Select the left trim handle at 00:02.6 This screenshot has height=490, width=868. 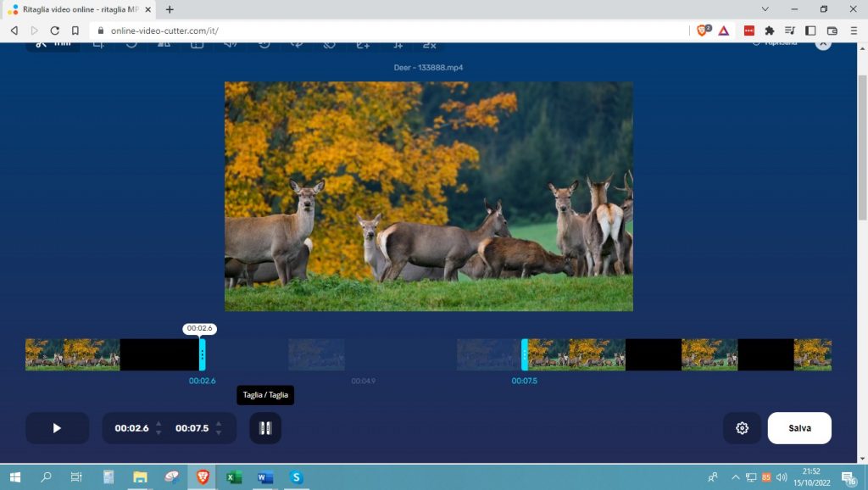pos(202,354)
